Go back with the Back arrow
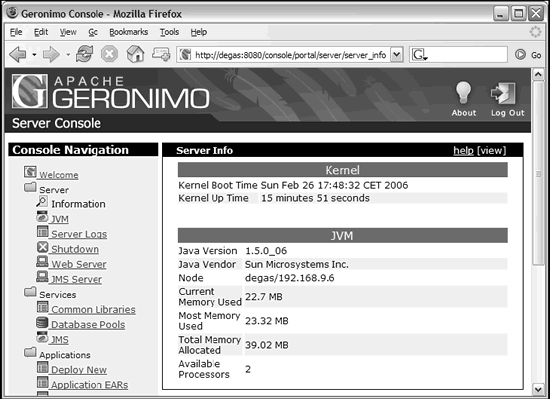 18,55
